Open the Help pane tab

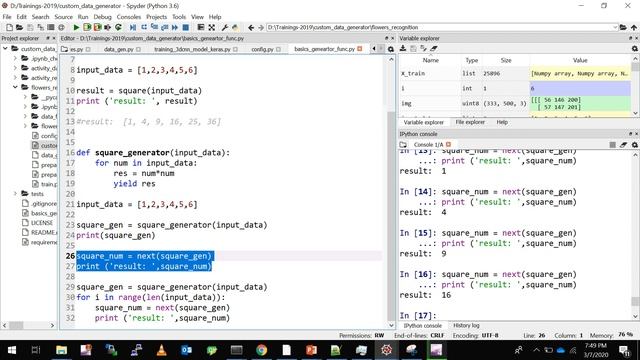502,122
